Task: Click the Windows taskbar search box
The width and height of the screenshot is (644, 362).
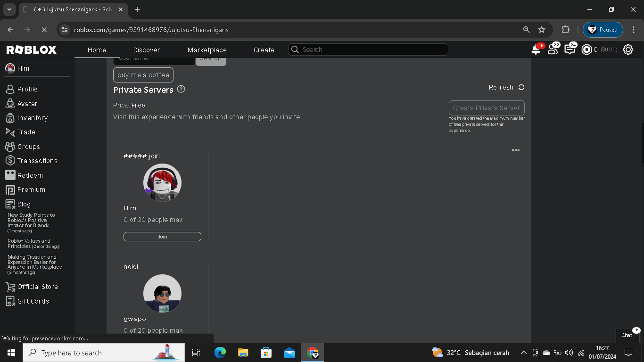Action: (x=104, y=353)
